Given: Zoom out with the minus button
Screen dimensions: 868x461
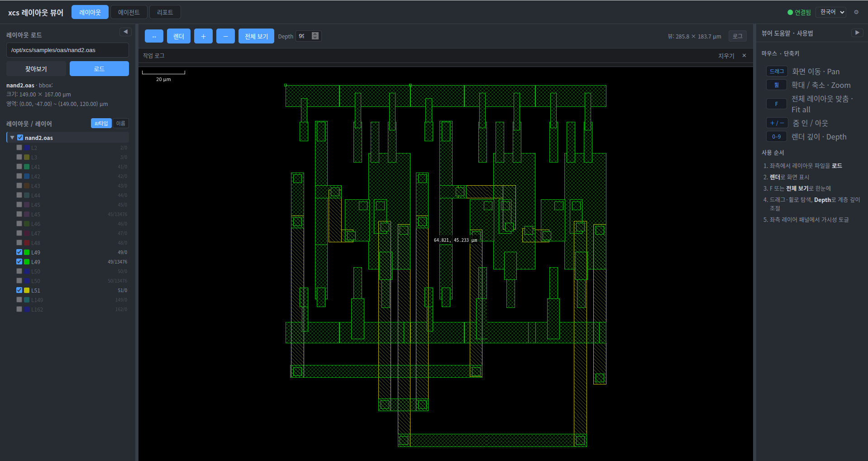Looking at the screenshot, I should (x=225, y=36).
